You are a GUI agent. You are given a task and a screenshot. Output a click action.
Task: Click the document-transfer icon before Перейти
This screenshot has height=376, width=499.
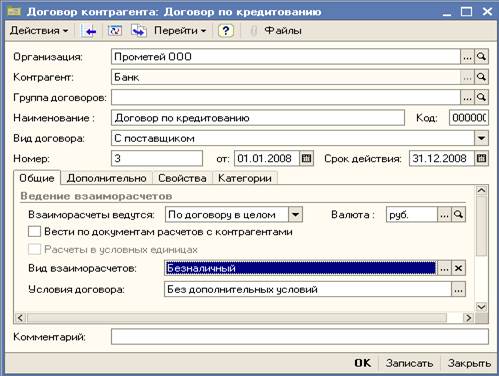click(x=139, y=31)
